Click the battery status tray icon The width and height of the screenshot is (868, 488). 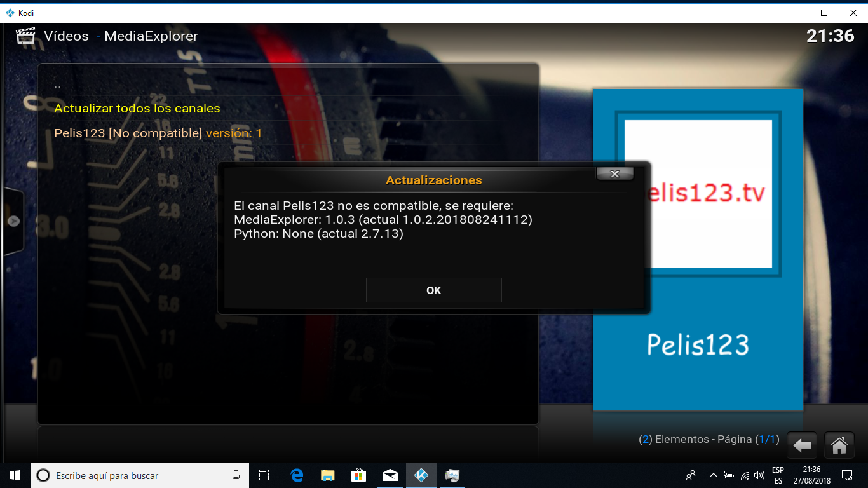click(729, 475)
